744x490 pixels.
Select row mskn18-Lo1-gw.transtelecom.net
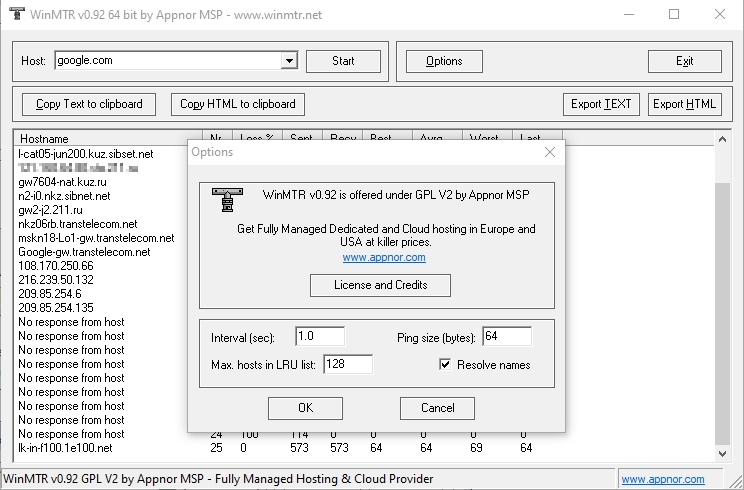tap(96, 238)
